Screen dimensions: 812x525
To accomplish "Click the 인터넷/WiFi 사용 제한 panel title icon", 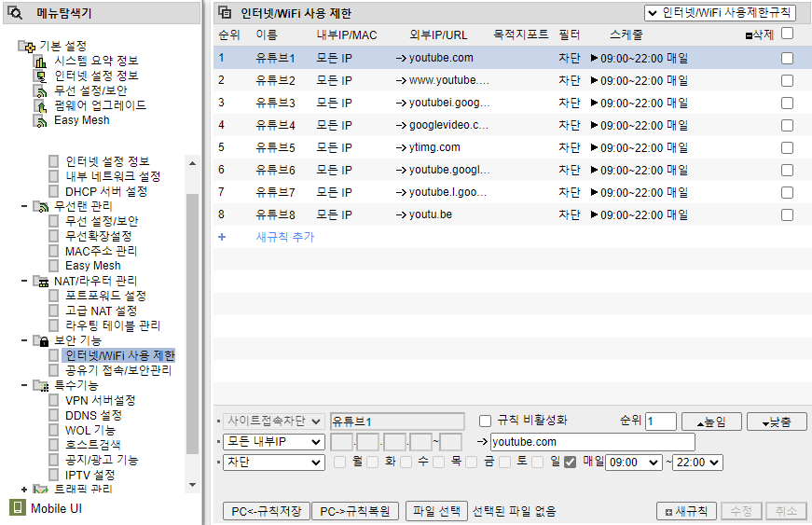I will tap(225, 12).
